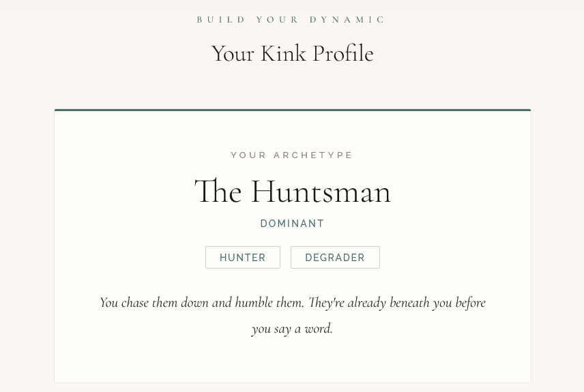
Task: Click the word 'BUILD' in the top header
Action: pyautogui.click(x=222, y=20)
